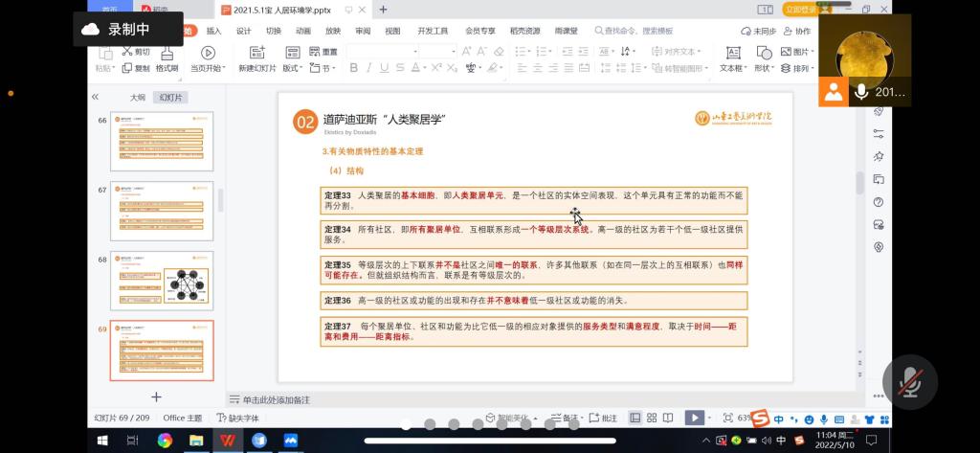Open the help icon in right sidebar

(878, 202)
